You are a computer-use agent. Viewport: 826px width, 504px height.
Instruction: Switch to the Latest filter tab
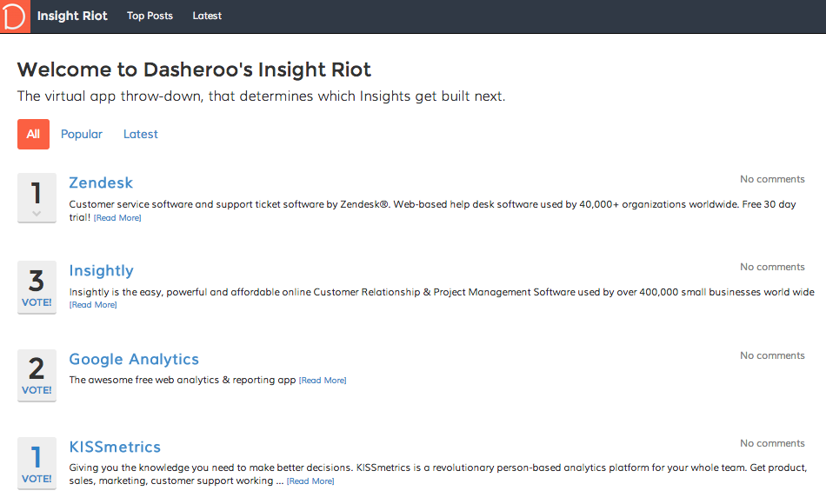pyautogui.click(x=141, y=134)
